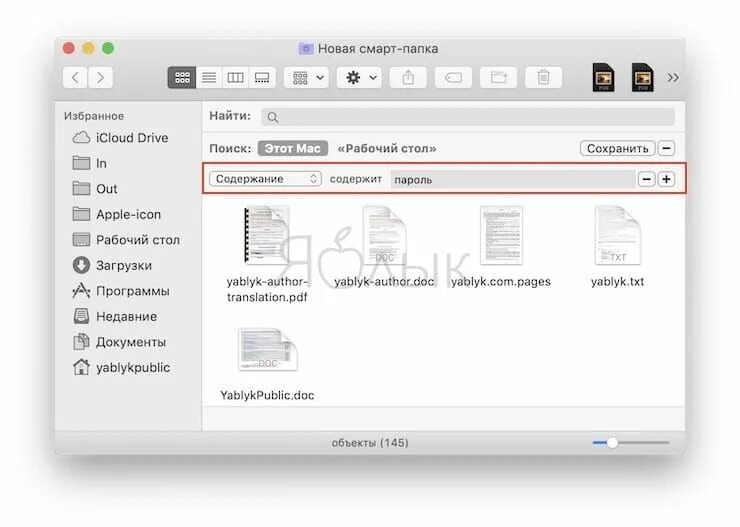
Task: Click the Share toolbar icon
Action: coord(408,77)
